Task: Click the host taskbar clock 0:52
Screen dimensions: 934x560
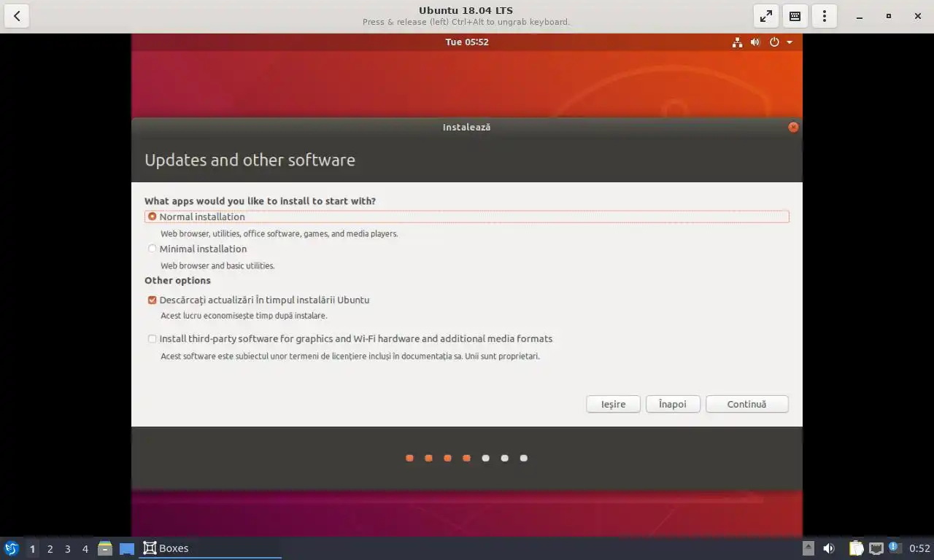Action: pyautogui.click(x=919, y=548)
